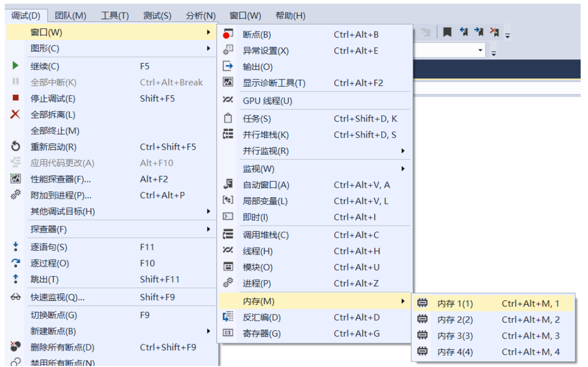Click the 内存(M) submenu entry

point(315,301)
